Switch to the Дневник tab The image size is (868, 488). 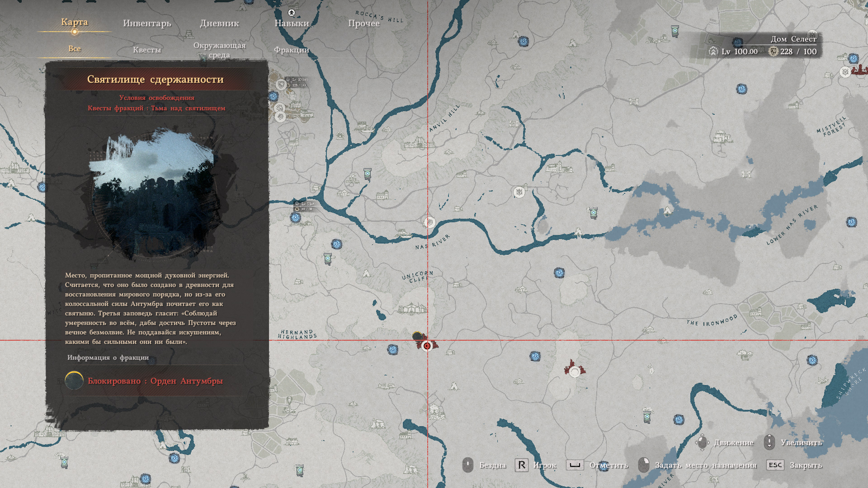point(219,23)
